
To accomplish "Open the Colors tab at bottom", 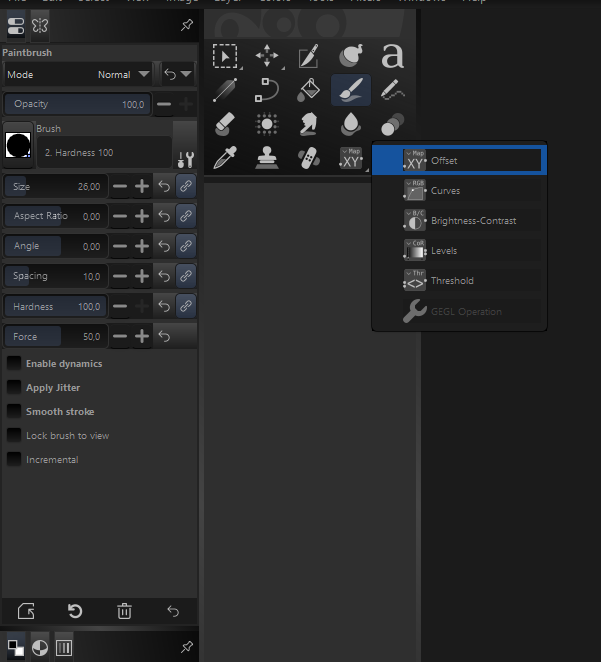I will (16, 648).
